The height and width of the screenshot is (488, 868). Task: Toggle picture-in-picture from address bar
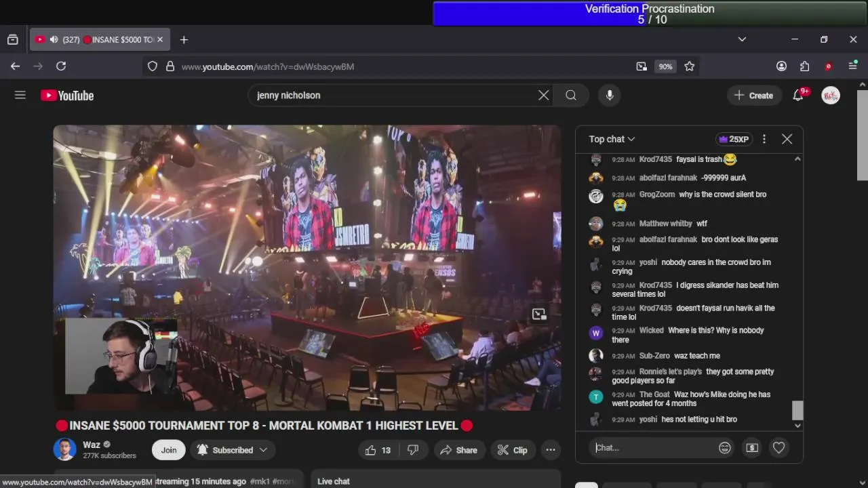pyautogui.click(x=642, y=66)
